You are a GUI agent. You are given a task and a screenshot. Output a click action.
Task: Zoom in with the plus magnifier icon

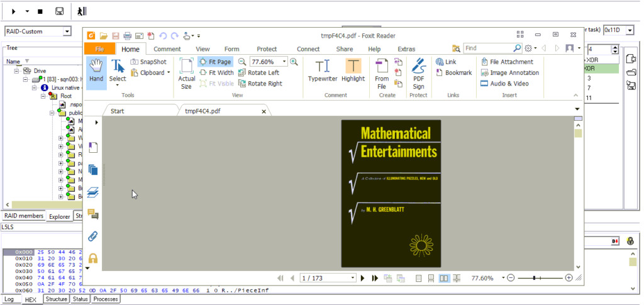pos(294,62)
